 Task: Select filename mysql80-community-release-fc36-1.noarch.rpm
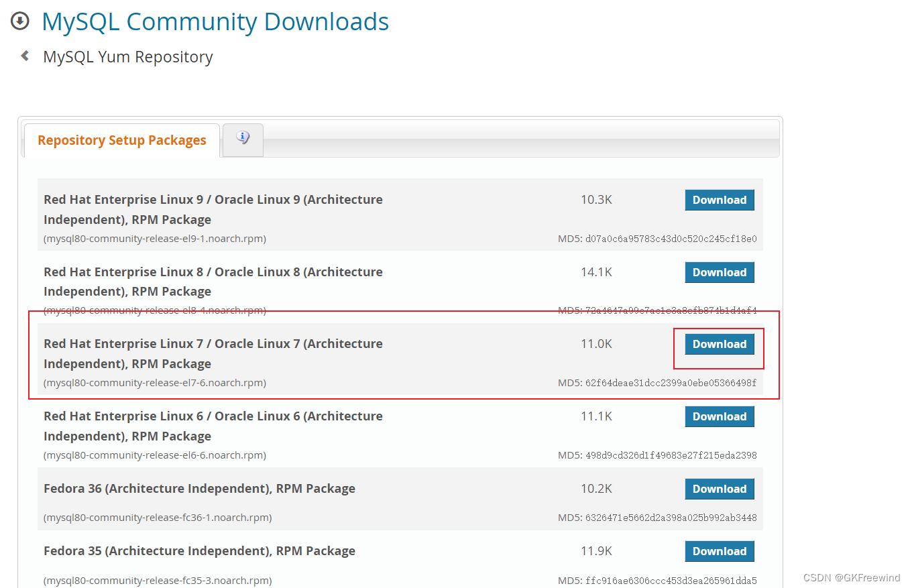158,518
